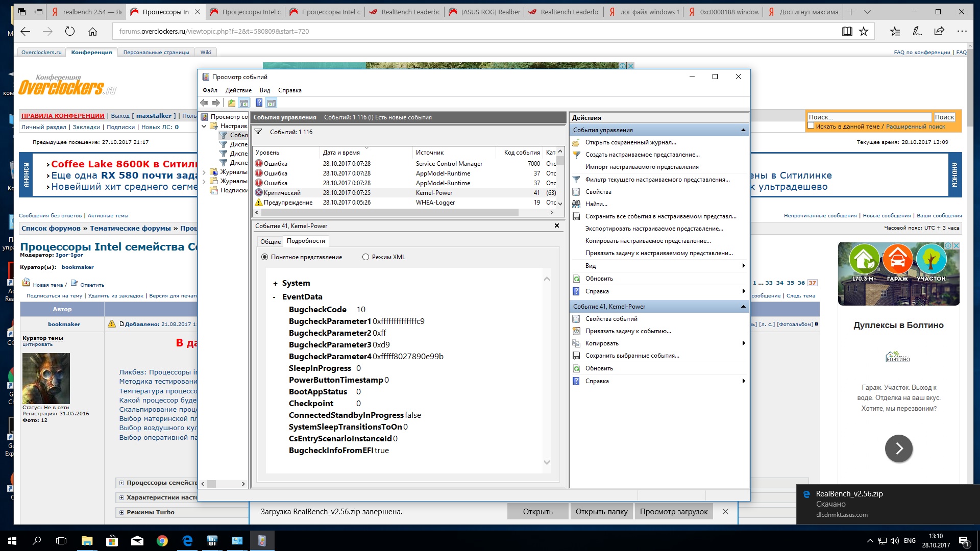Collapse the EventData node
The image size is (980, 551).
coord(275,297)
